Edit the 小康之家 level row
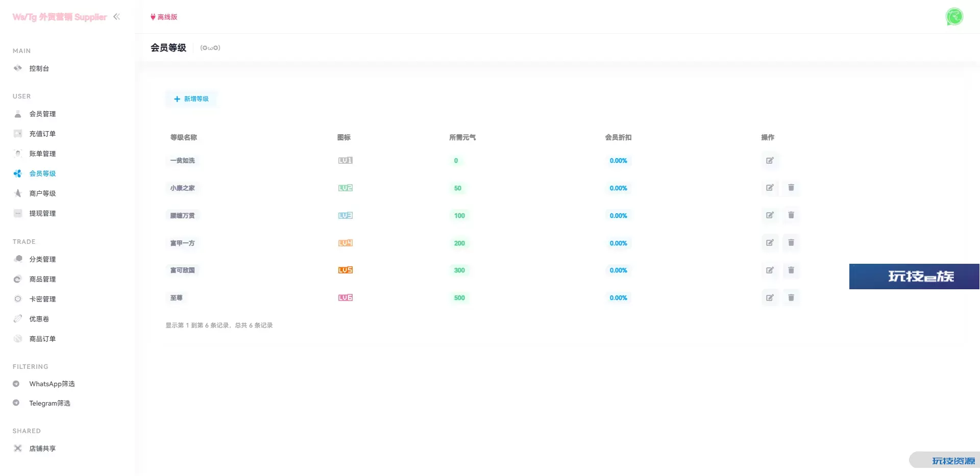The height and width of the screenshot is (476, 980). point(770,188)
